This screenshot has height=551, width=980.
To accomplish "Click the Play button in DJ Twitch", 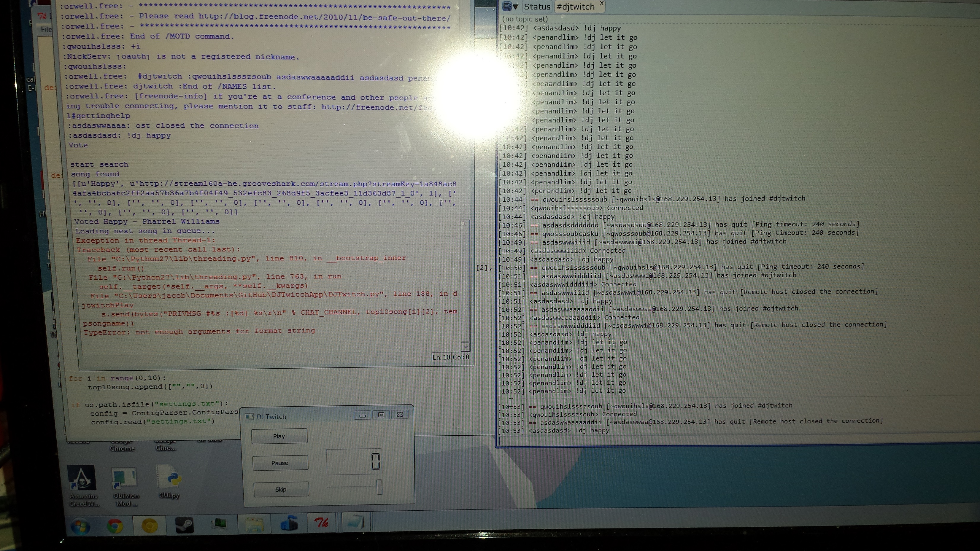I will point(279,436).
